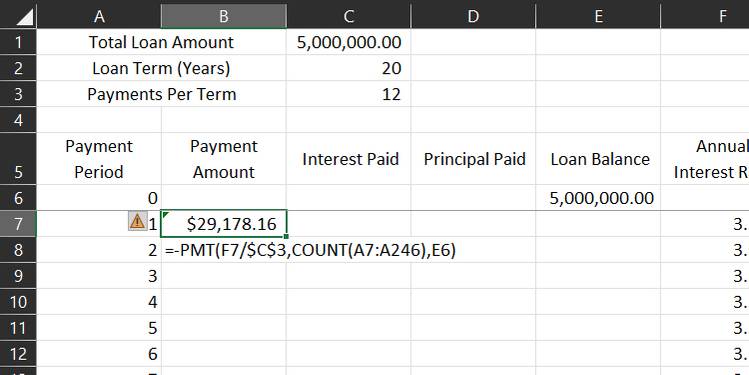Select payment period 6 cell
Viewport: 749px width, 375px height.
99,354
